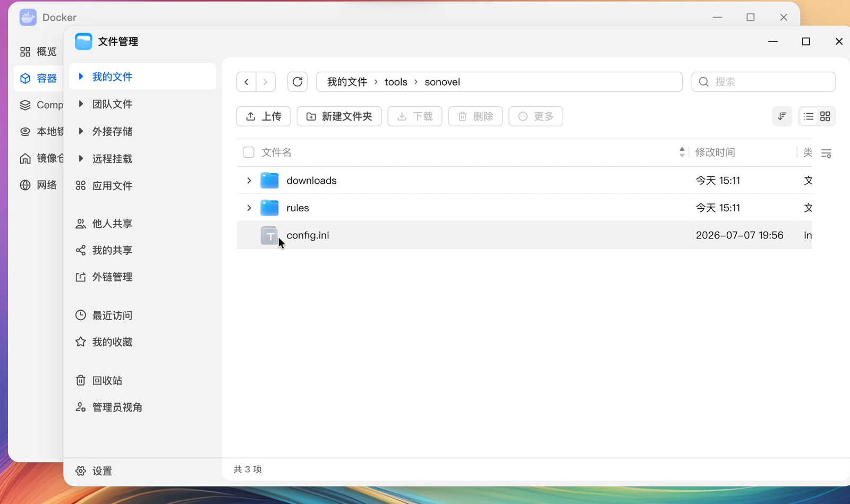The height and width of the screenshot is (504, 850).
Task: Go forward with the right arrow button
Action: (266, 82)
